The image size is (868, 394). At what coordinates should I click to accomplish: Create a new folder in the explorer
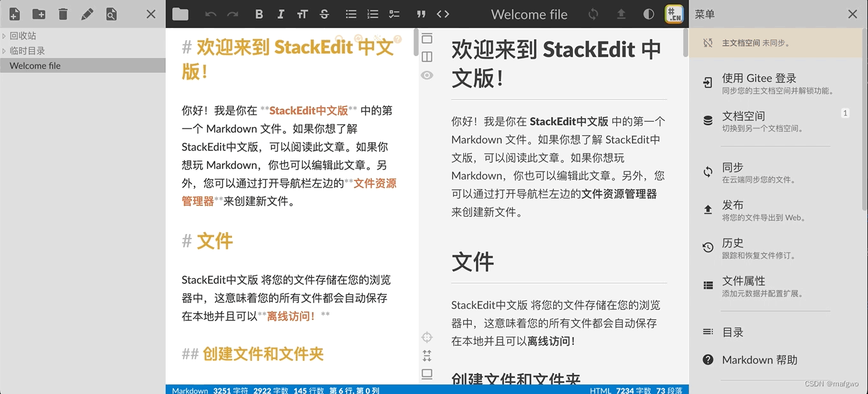click(x=39, y=14)
